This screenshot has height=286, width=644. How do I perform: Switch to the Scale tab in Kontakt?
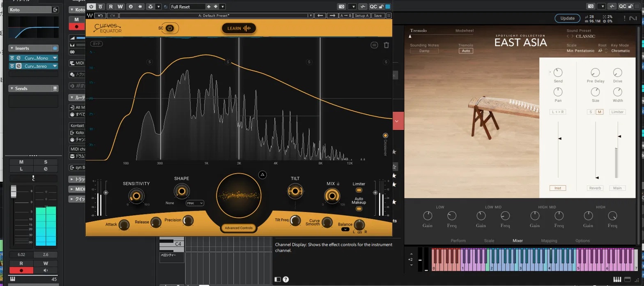[x=489, y=241]
